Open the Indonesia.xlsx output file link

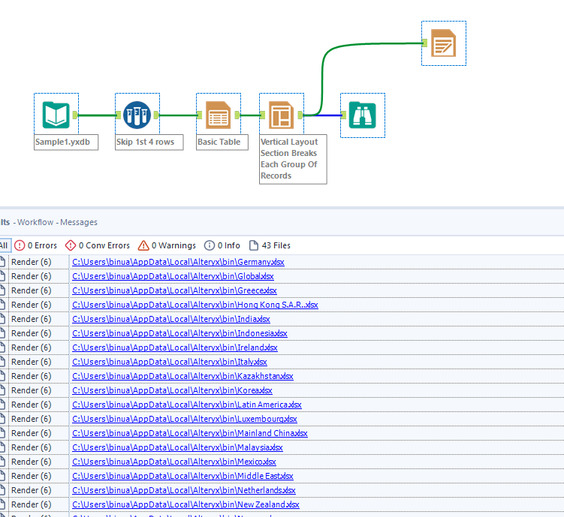pos(179,334)
